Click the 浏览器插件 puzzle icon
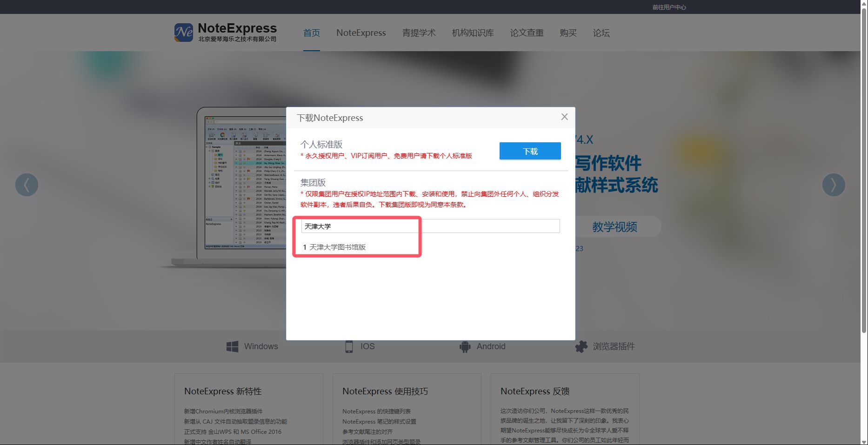Image resolution: width=868 pixels, height=445 pixels. [581, 346]
